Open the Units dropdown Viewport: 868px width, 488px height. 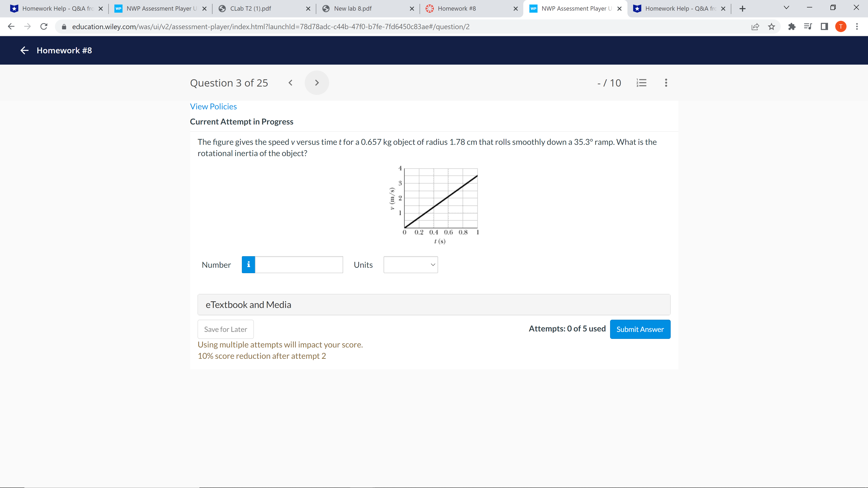coord(410,265)
